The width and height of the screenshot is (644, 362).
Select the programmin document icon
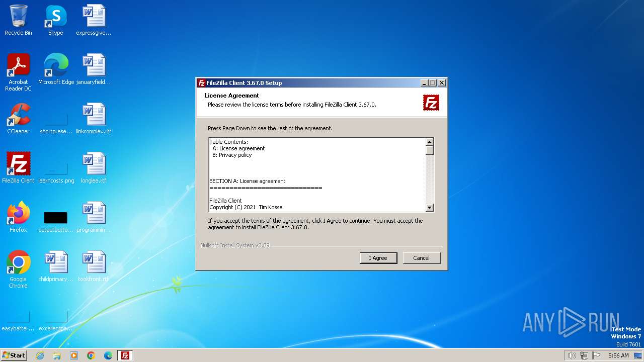click(x=94, y=217)
